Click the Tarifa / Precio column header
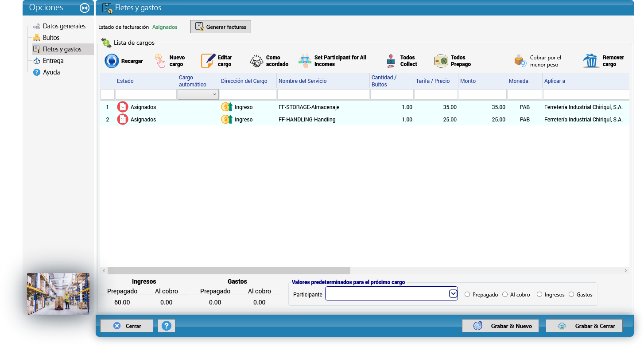 tap(436, 81)
